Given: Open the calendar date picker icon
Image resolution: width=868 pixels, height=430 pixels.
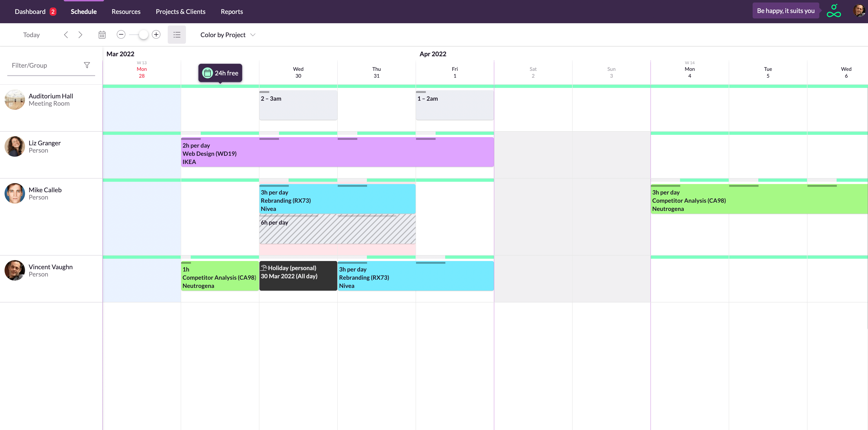Looking at the screenshot, I should [102, 35].
